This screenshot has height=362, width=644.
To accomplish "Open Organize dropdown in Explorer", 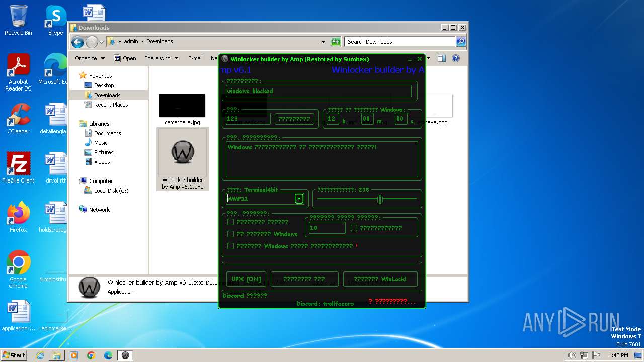I will tap(90, 58).
